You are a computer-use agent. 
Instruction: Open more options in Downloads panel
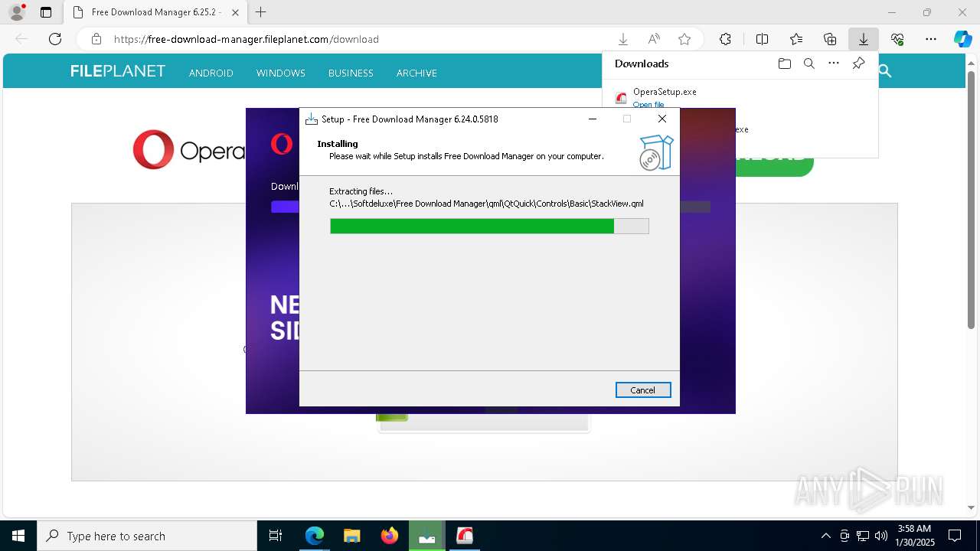[x=834, y=64]
